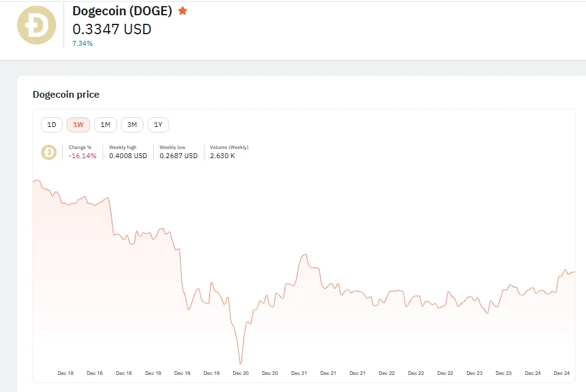
Task: Click the Weekly low 0.2687 USD value
Action: pos(179,156)
